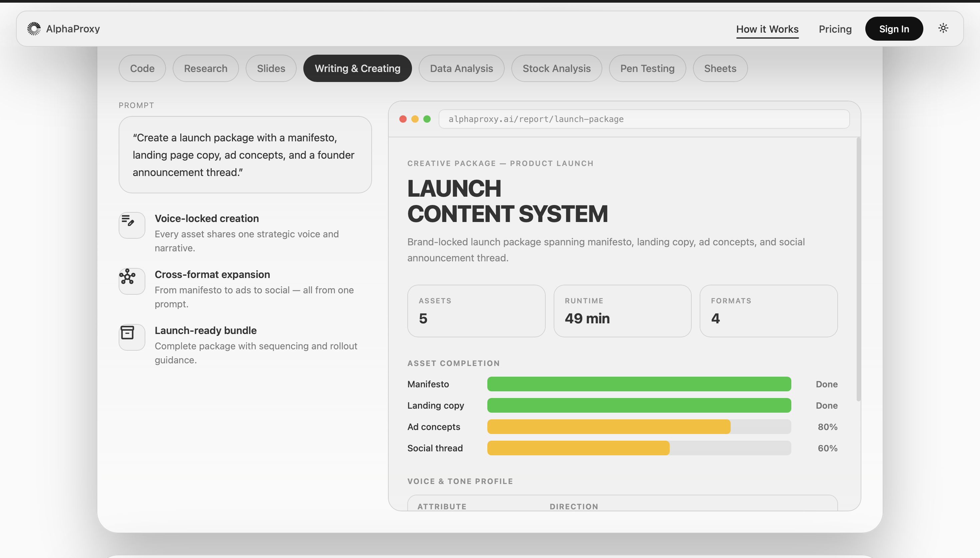The height and width of the screenshot is (558, 980).
Task: Click the red dot in mock browser
Action: pos(403,119)
